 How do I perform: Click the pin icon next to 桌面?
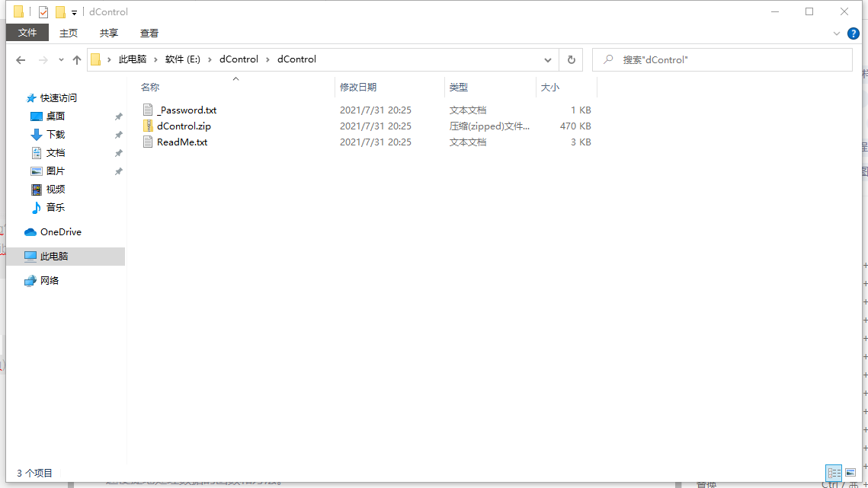click(118, 116)
